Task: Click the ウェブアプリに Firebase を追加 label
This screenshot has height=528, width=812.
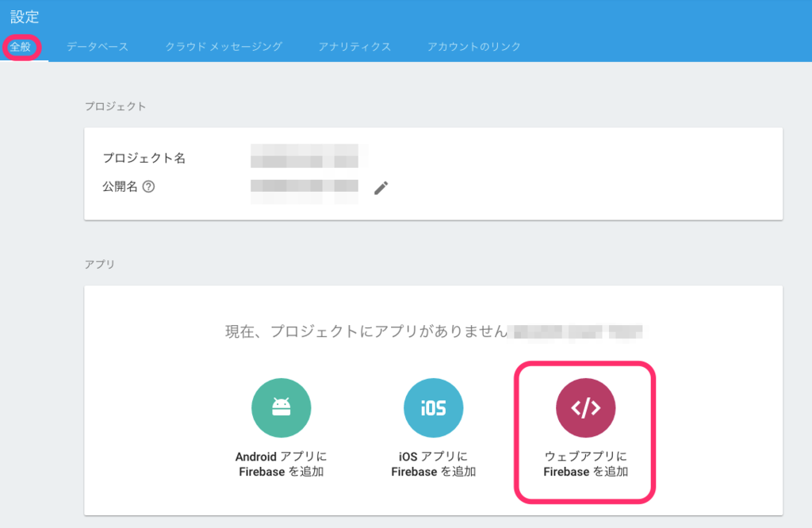Action: tap(586, 464)
